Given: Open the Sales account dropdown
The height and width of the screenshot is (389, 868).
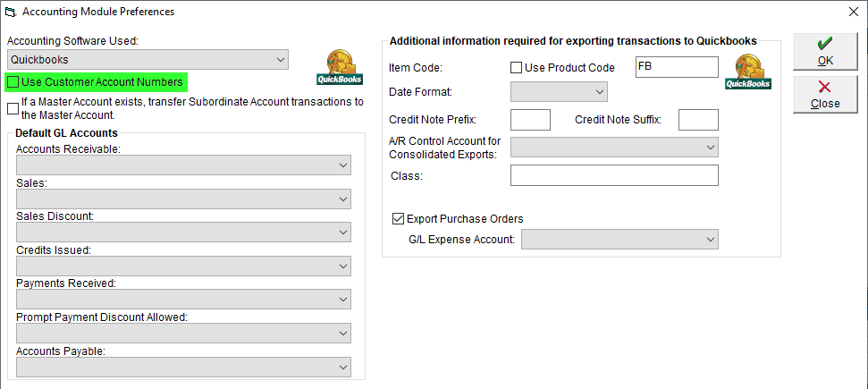Looking at the screenshot, I should [x=184, y=199].
